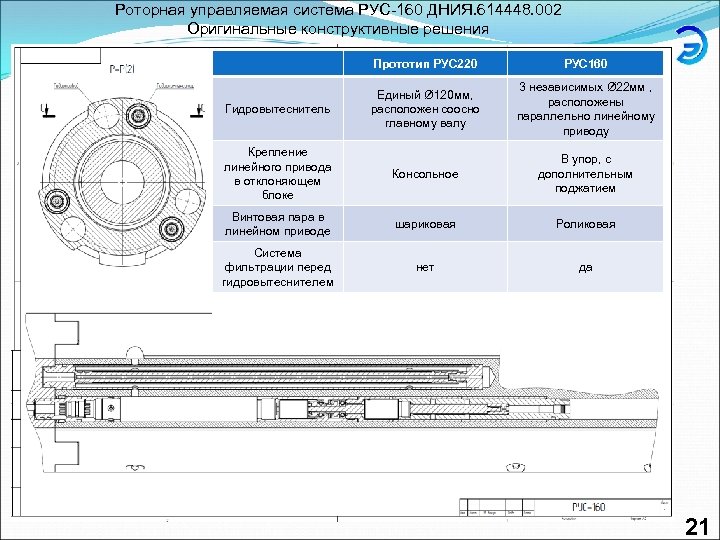
Task: Click the subtitle 'Оригинальные конструктивные решения'
Action: tap(338, 29)
